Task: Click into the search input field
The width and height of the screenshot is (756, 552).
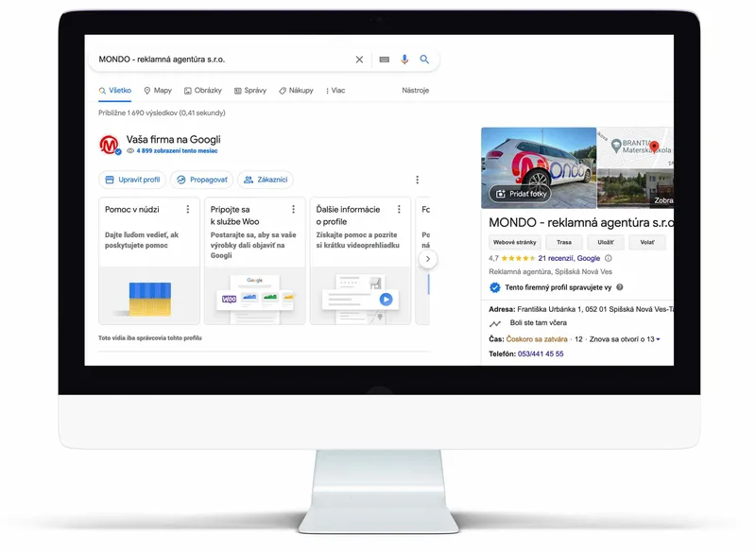Action: pyautogui.click(x=224, y=60)
